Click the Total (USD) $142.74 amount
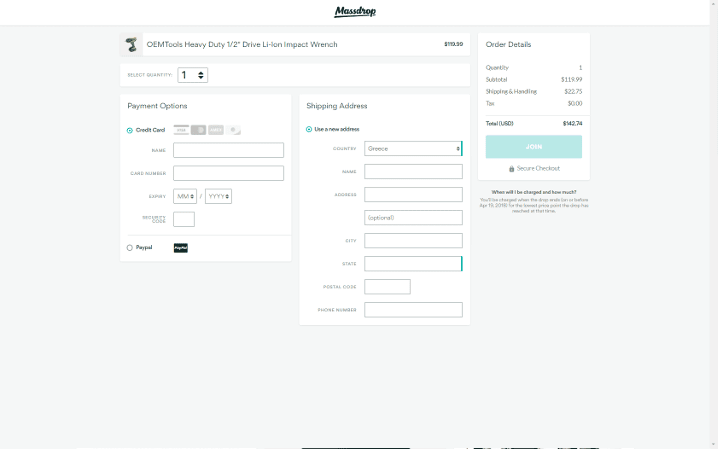This screenshot has width=718, height=449. coord(572,124)
